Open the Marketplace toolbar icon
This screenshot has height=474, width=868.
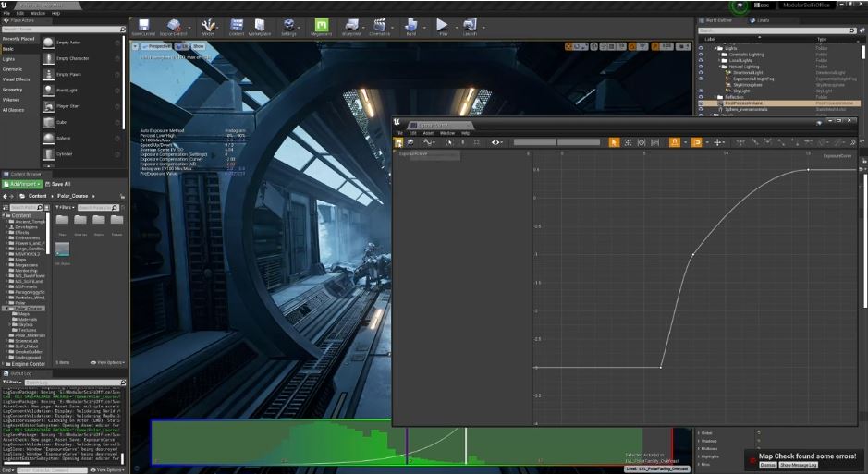point(259,26)
